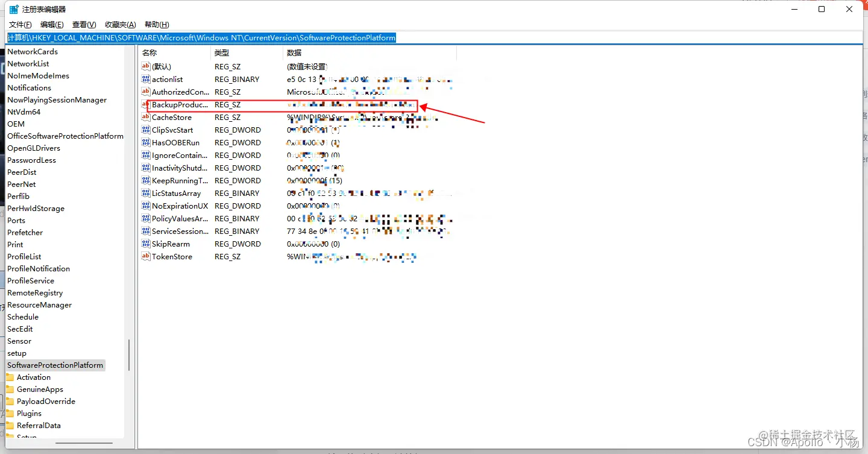
Task: Open the 查看(V) menu
Action: pyautogui.click(x=84, y=25)
